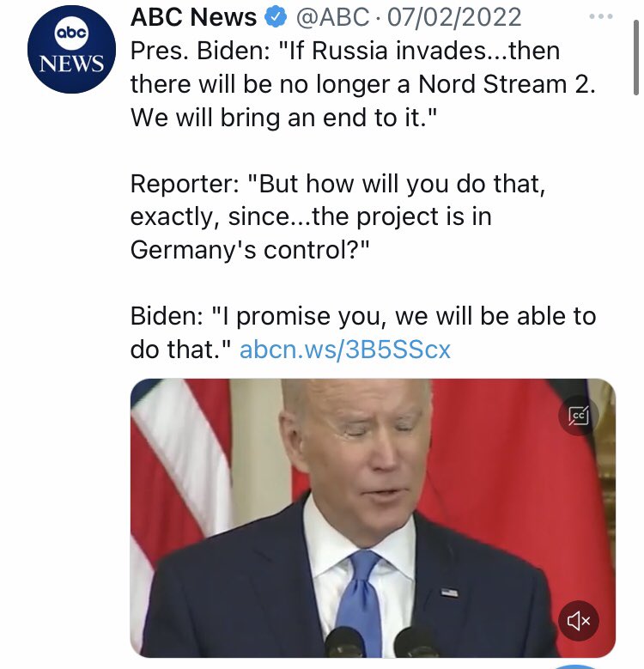Click the ABC News display name
Viewport: 644px width, 669px height.
coord(193,17)
